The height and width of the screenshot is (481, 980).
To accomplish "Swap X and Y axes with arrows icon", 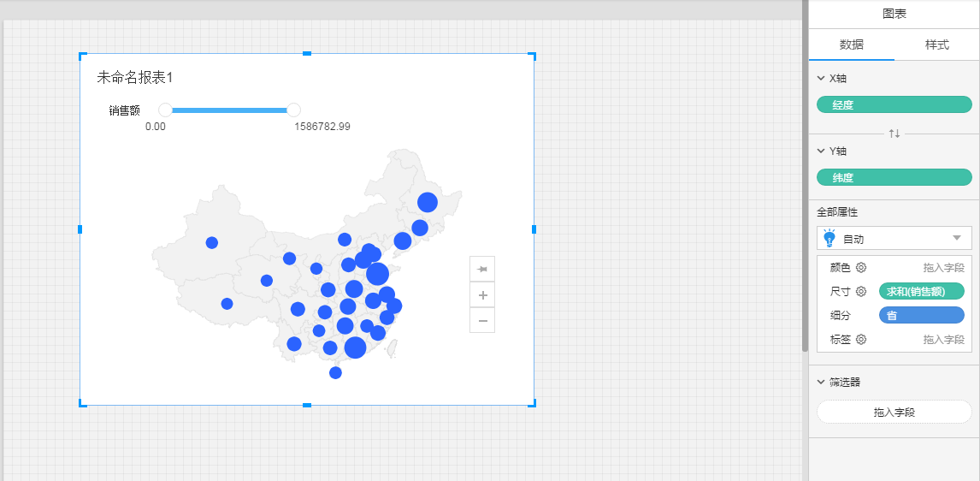I will (894, 134).
